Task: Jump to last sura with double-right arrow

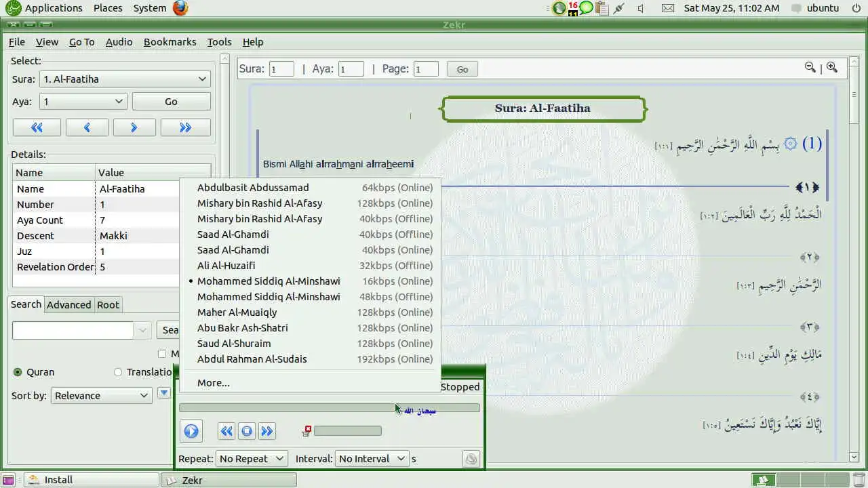Action: 185,127
